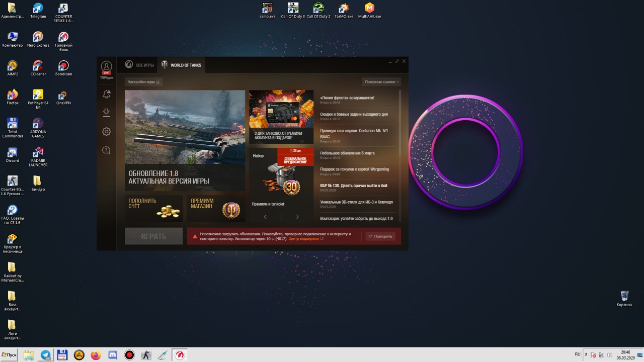Click "Повторить" to retry update

[380, 236]
